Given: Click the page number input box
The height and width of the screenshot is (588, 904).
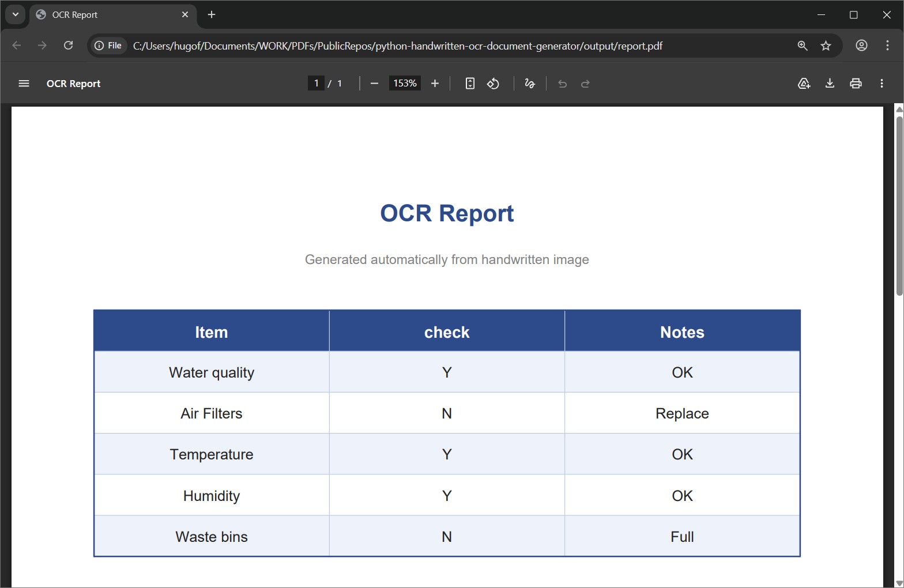Looking at the screenshot, I should pyautogui.click(x=316, y=84).
